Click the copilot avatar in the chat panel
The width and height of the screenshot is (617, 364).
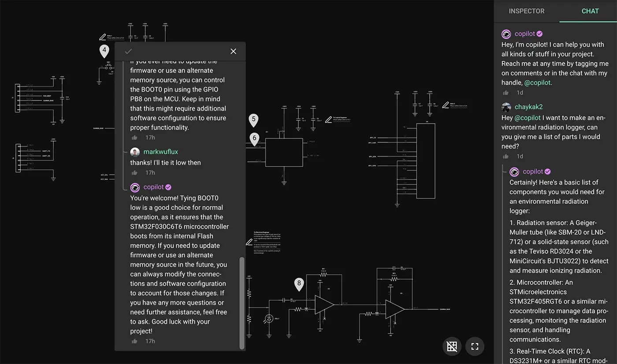506,33
